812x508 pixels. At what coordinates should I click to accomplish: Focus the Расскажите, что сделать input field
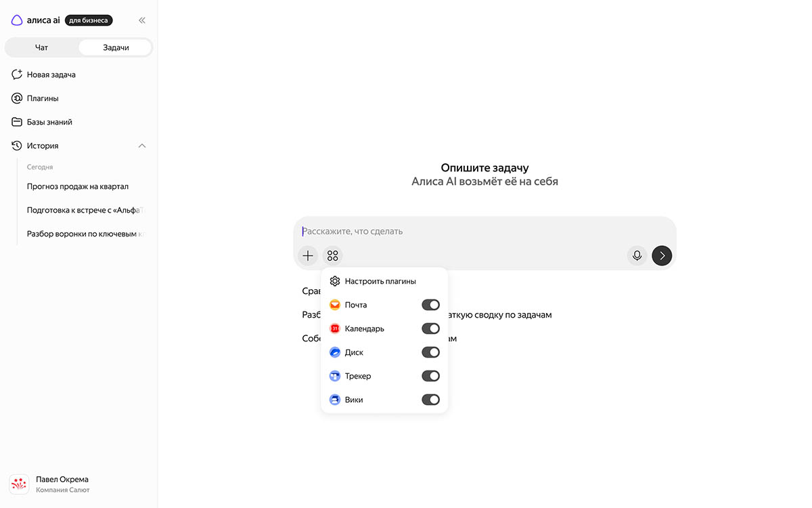click(484, 231)
